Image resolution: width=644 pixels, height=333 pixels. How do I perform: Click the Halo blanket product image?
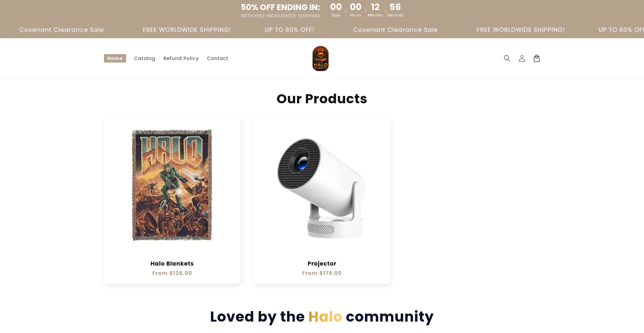(x=172, y=185)
